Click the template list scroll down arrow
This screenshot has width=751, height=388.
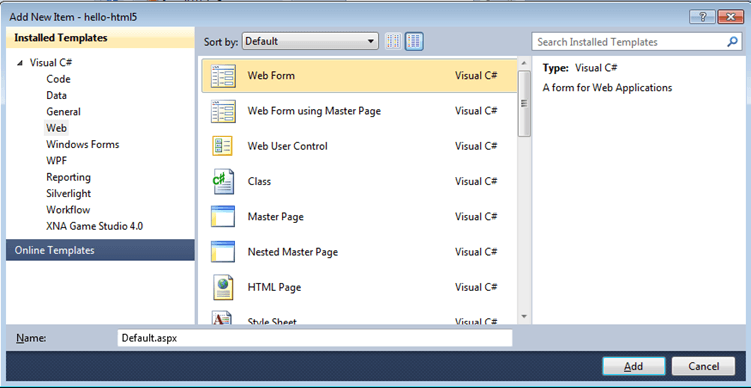[x=524, y=316]
